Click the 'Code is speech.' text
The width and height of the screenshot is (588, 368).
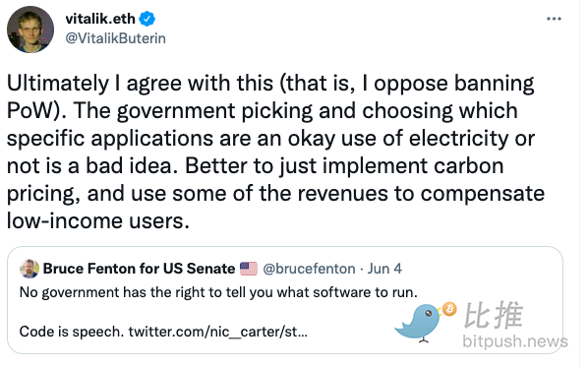click(71, 332)
